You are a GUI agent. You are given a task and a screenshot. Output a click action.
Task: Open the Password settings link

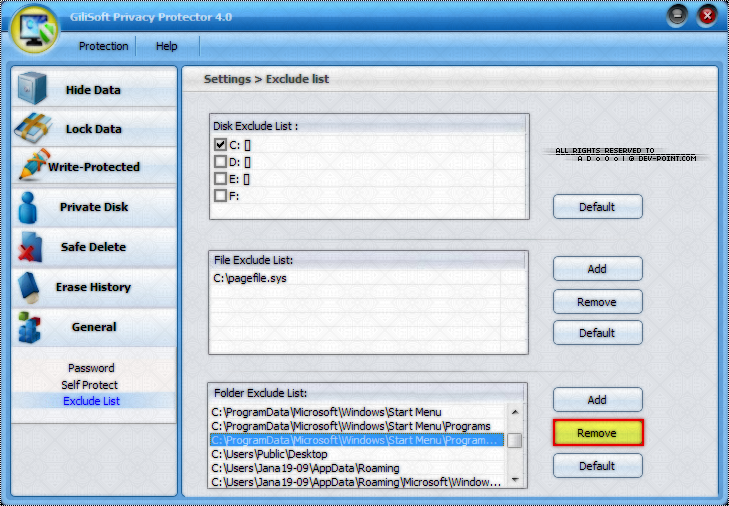click(x=91, y=368)
